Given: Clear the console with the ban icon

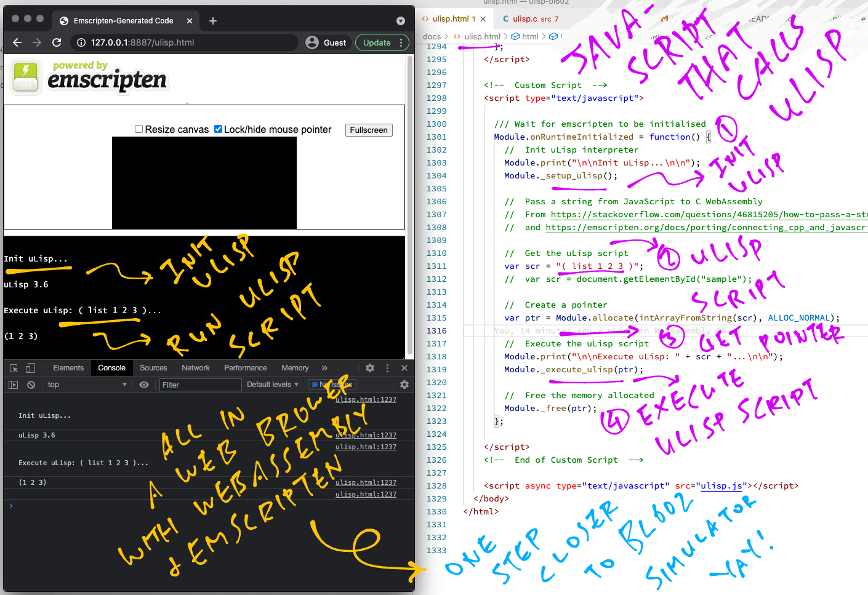Looking at the screenshot, I should point(31,385).
